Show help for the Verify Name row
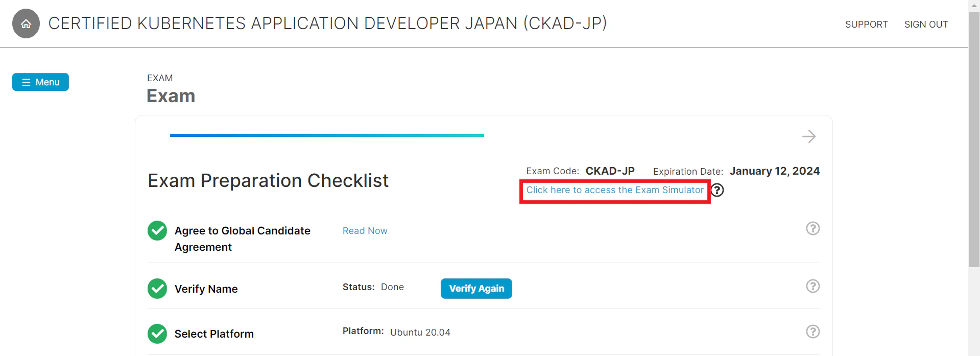Screen dimensions: 980x356 (x=812, y=286)
